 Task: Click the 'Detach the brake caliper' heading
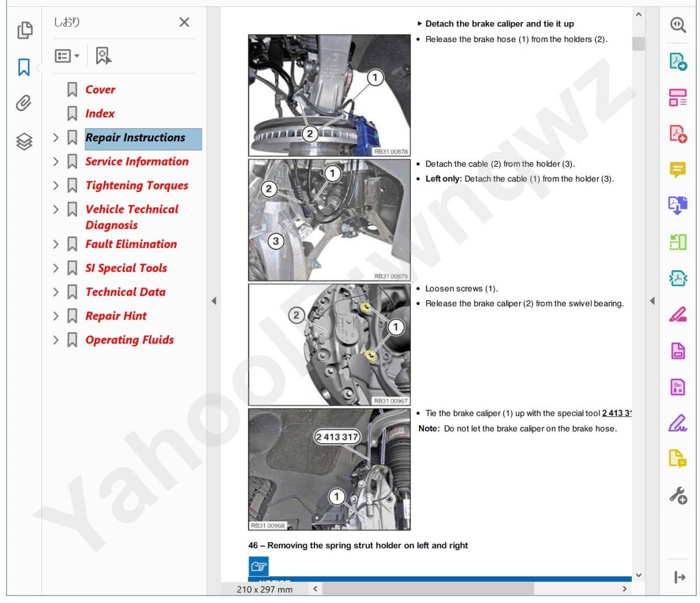pyautogui.click(x=499, y=24)
